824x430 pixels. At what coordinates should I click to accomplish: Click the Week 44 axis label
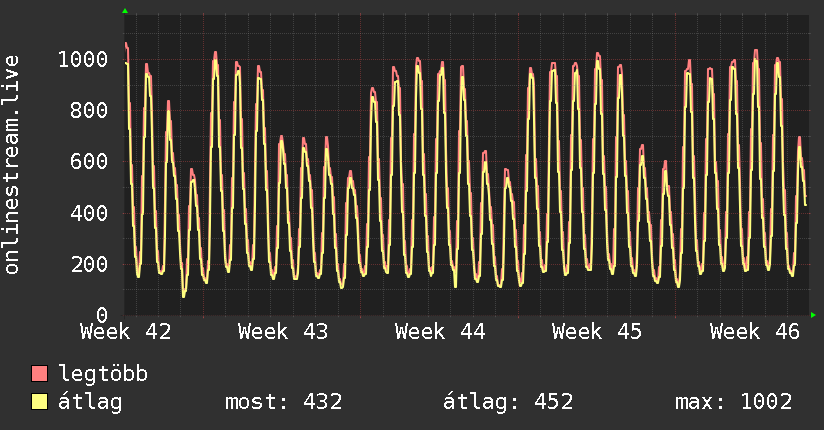[x=440, y=332]
